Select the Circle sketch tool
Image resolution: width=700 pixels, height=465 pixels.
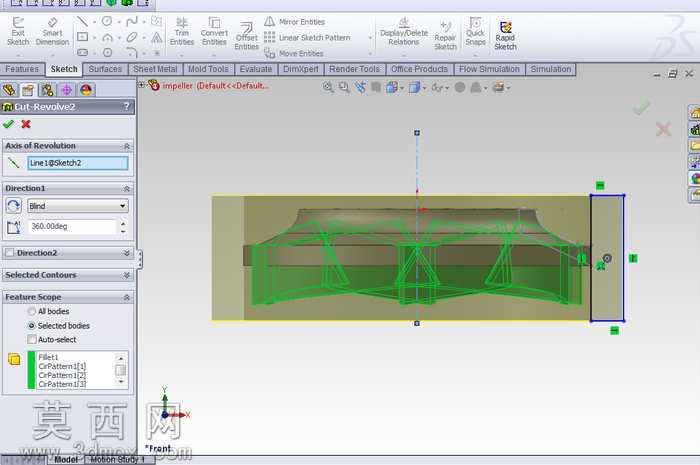coord(107,21)
